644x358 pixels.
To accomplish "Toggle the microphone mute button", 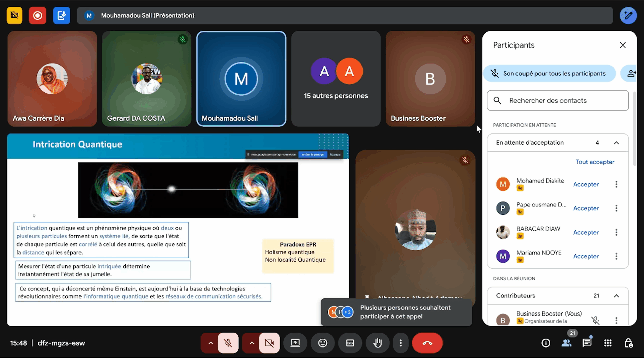I will pyautogui.click(x=228, y=343).
